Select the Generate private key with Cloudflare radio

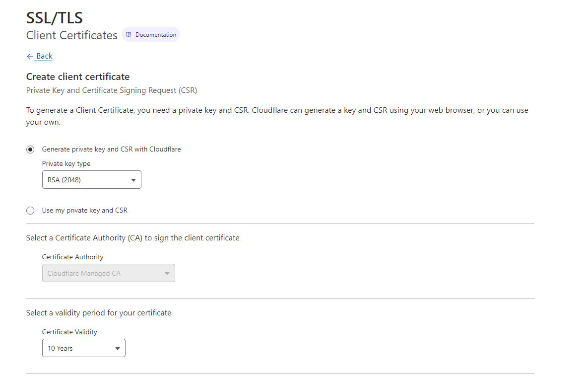pos(30,149)
